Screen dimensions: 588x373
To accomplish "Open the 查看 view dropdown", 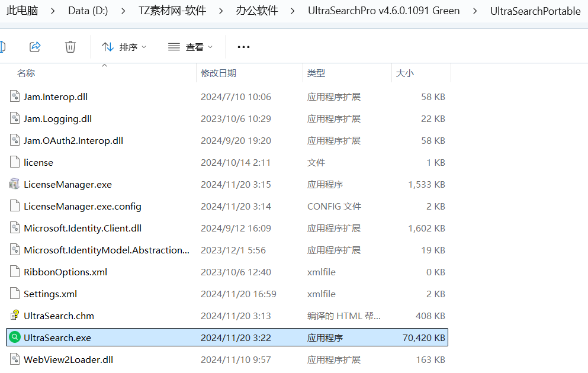I will (190, 47).
